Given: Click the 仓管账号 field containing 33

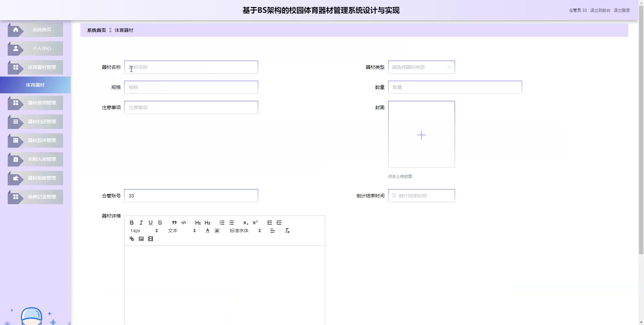Looking at the screenshot, I should tap(191, 196).
